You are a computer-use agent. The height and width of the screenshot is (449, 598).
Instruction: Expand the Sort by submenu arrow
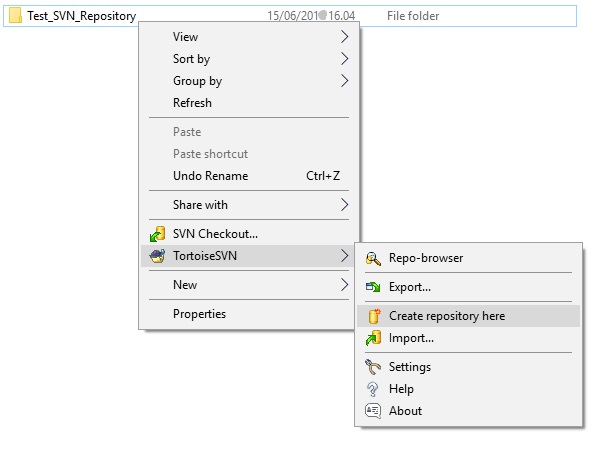point(344,59)
